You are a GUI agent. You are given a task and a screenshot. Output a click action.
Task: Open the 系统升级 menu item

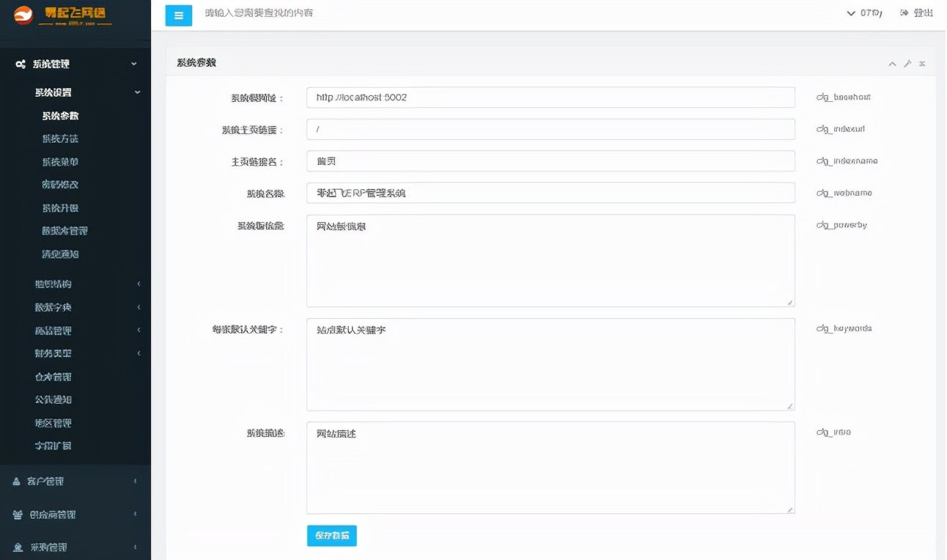[x=60, y=208]
